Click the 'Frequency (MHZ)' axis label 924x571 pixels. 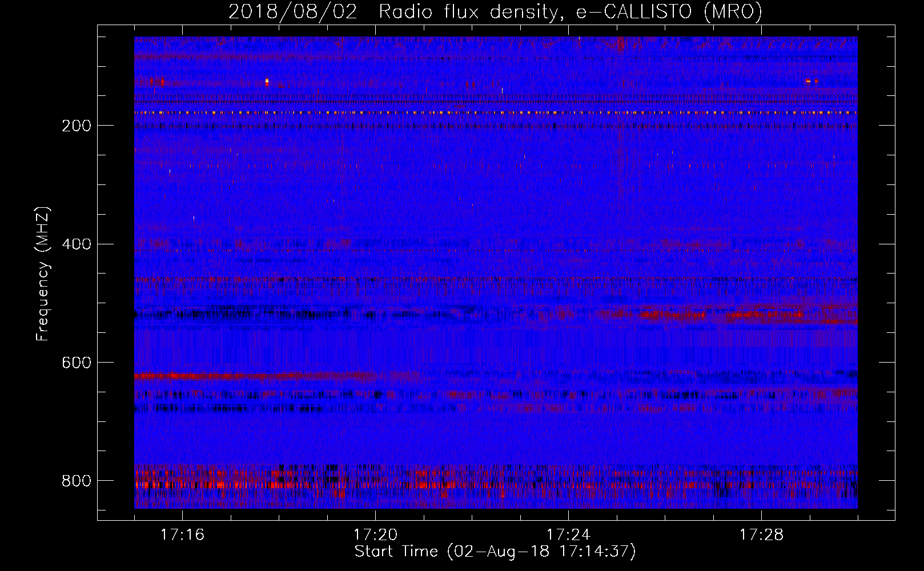click(x=43, y=274)
